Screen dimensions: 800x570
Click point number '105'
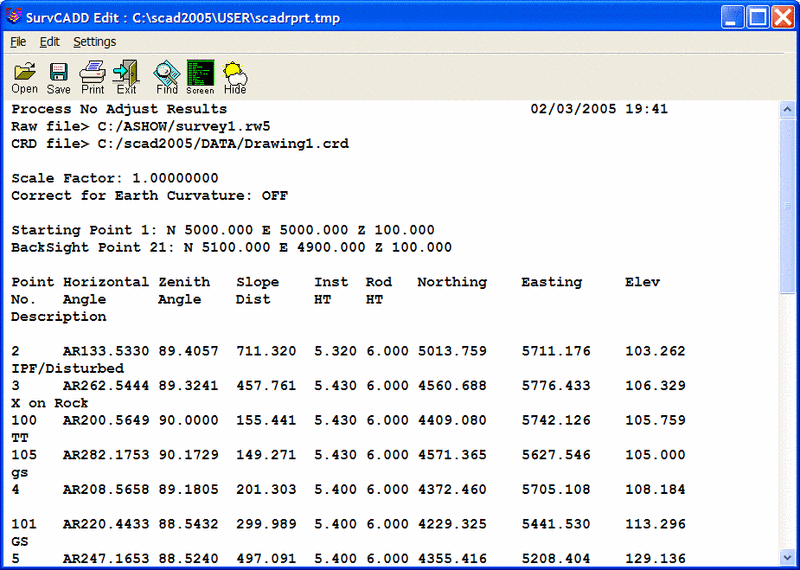(x=24, y=455)
